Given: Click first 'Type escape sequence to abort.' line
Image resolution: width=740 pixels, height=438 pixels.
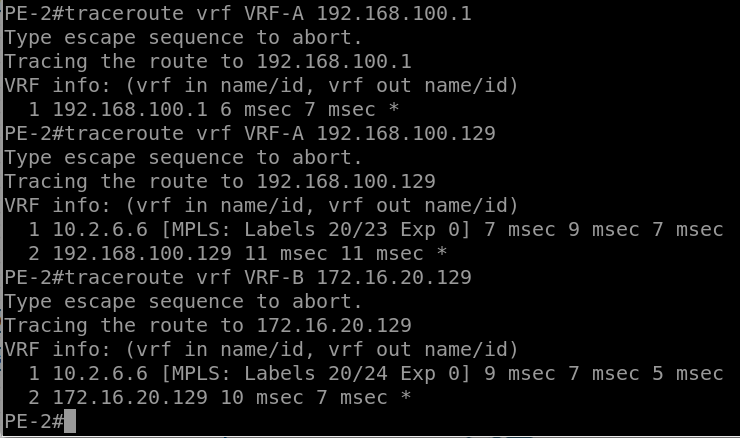Looking at the screenshot, I should [184, 37].
